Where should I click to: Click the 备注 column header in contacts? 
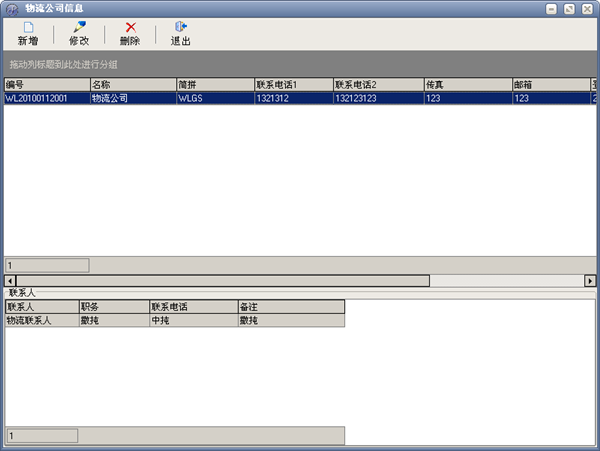pyautogui.click(x=290, y=307)
